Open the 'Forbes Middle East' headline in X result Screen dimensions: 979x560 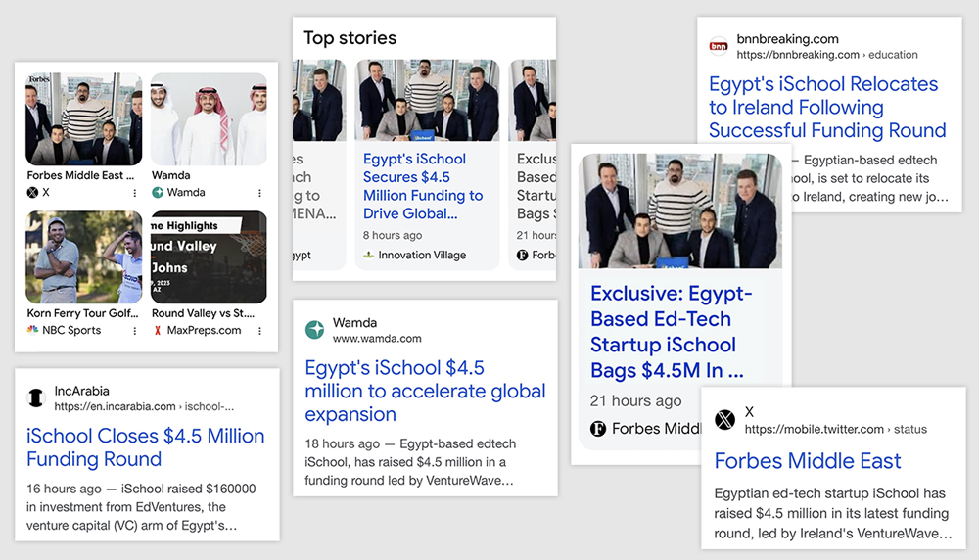[808, 461]
